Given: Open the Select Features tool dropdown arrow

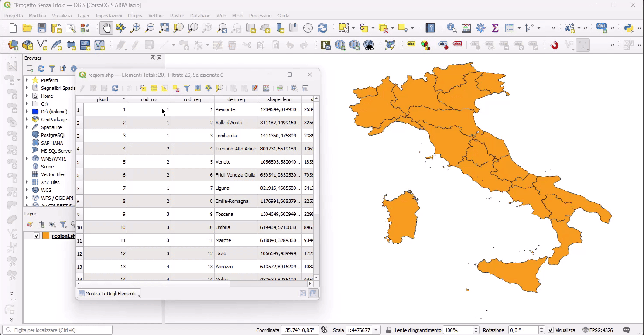Looking at the screenshot, I should click(x=353, y=28).
